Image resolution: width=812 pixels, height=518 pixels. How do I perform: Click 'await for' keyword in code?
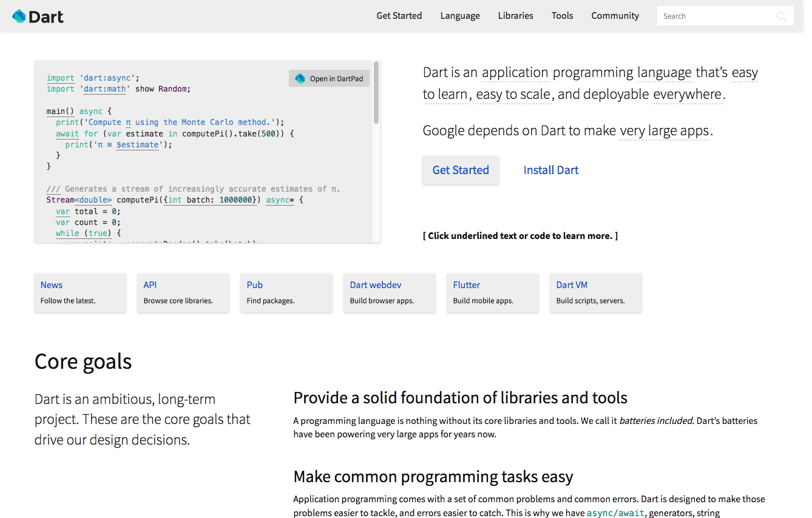click(76, 133)
